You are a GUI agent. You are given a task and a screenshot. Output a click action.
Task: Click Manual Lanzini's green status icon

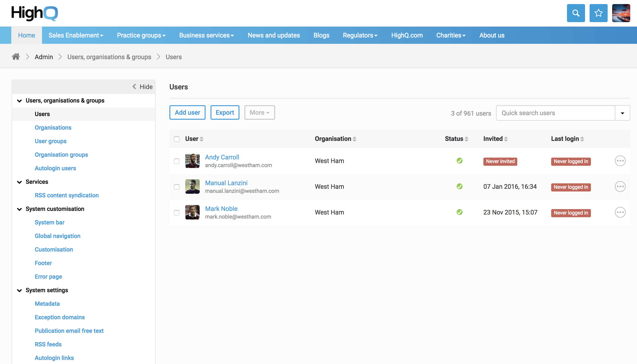(459, 186)
